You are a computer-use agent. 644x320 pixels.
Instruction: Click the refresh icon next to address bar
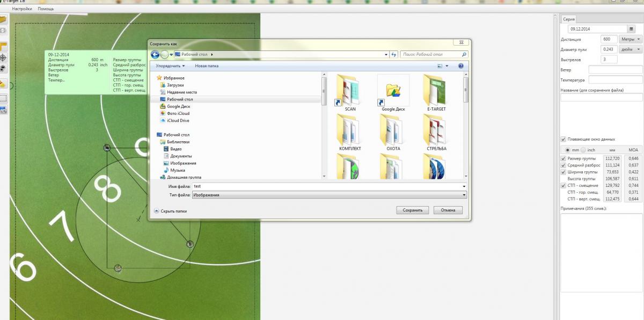(x=393, y=54)
